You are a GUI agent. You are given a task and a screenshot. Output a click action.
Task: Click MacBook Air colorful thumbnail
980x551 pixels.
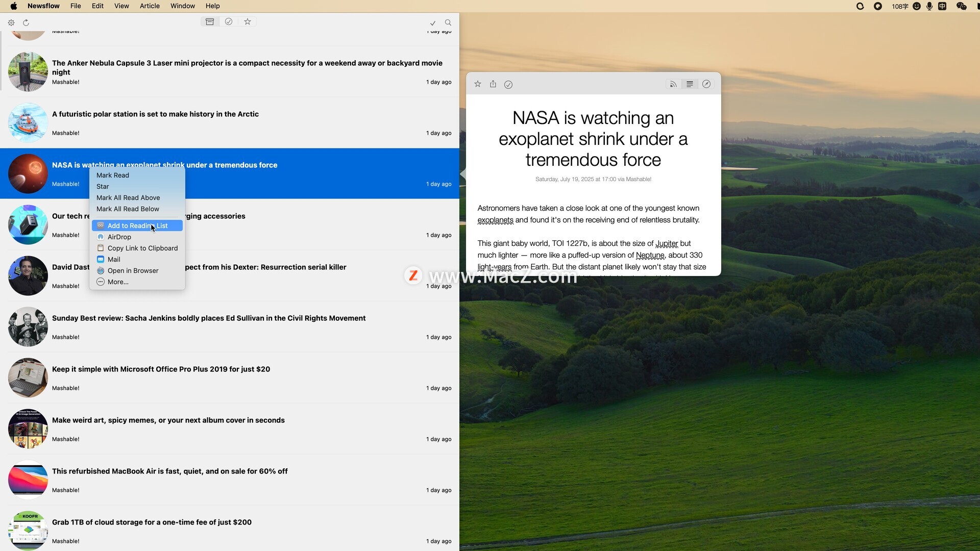pos(28,480)
